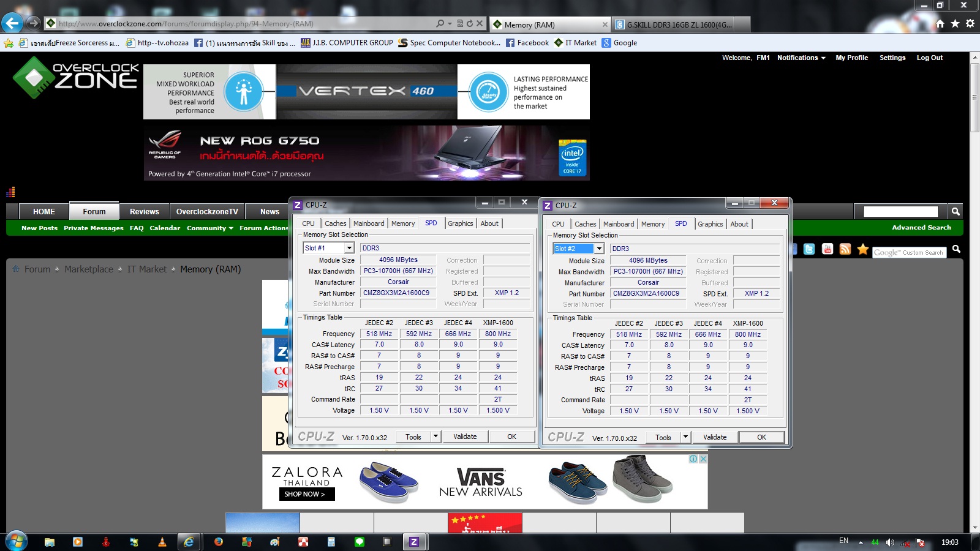Click the Google Custom Search magnifier icon
980x551 pixels.
click(956, 249)
